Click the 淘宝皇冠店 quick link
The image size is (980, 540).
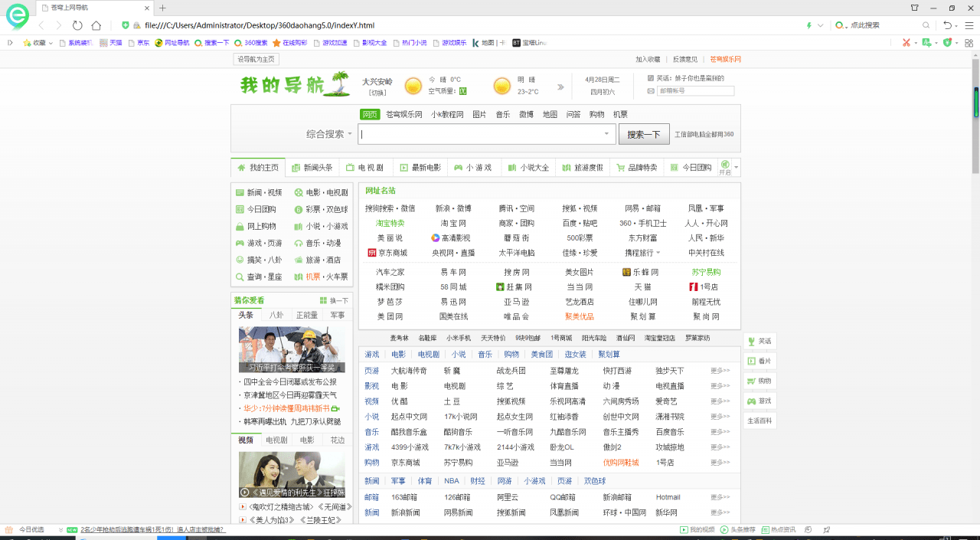(660, 338)
